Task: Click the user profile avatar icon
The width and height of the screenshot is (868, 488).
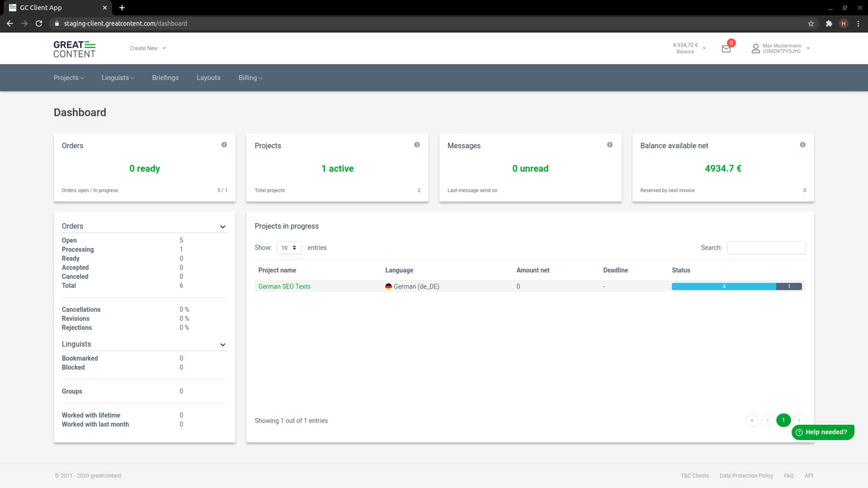Action: [756, 48]
